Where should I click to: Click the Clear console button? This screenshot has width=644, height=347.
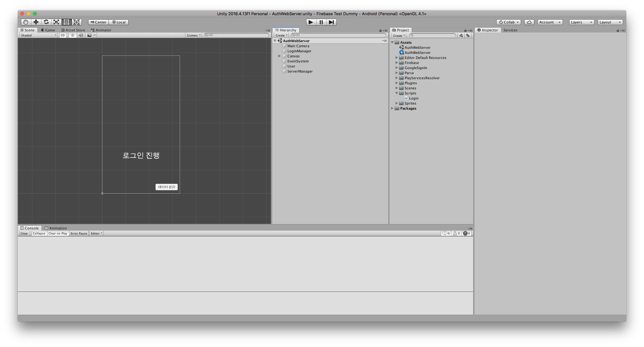point(24,234)
